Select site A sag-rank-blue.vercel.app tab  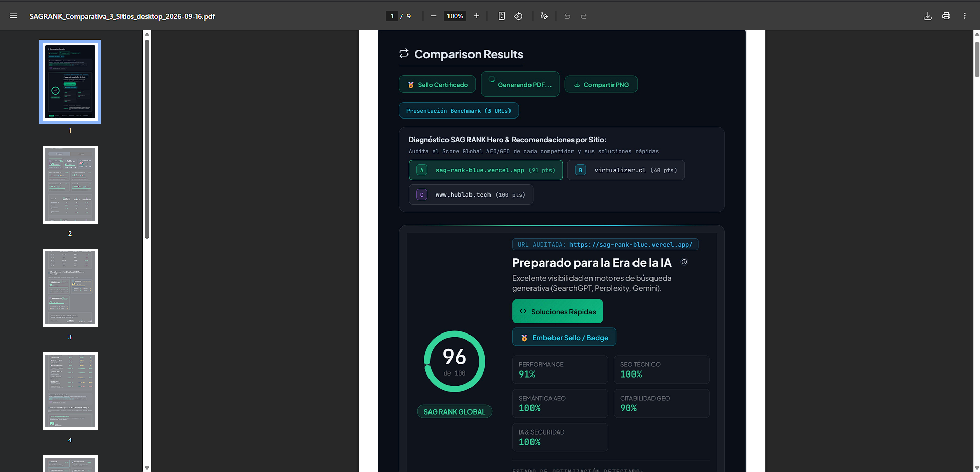[486, 170]
